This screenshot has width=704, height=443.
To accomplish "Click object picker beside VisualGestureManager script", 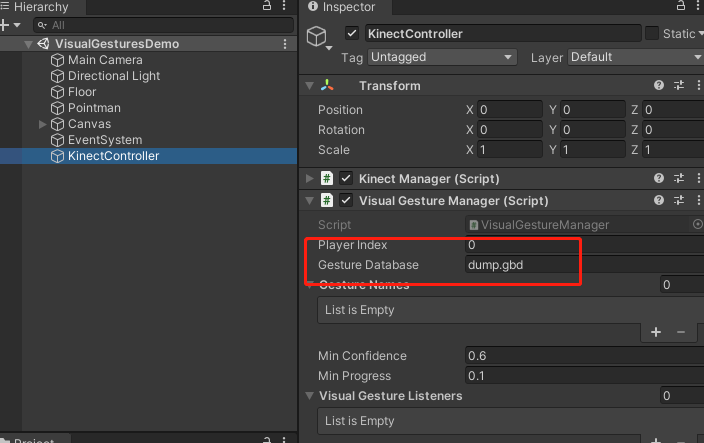I will tap(697, 225).
